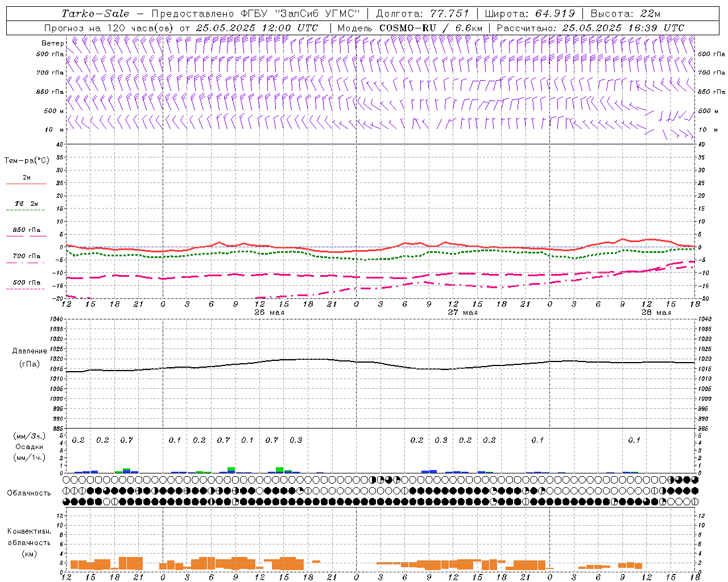This screenshot has height=582, width=728.
Task: Click the "Td 2м" dew point legend entry
Action: click(26, 203)
